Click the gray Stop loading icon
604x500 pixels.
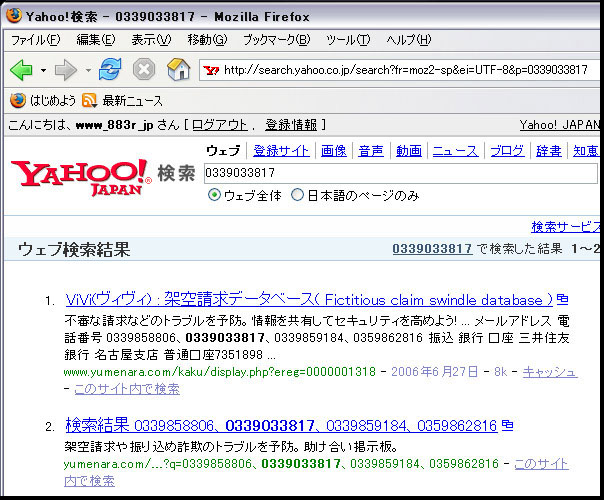pyautogui.click(x=144, y=70)
